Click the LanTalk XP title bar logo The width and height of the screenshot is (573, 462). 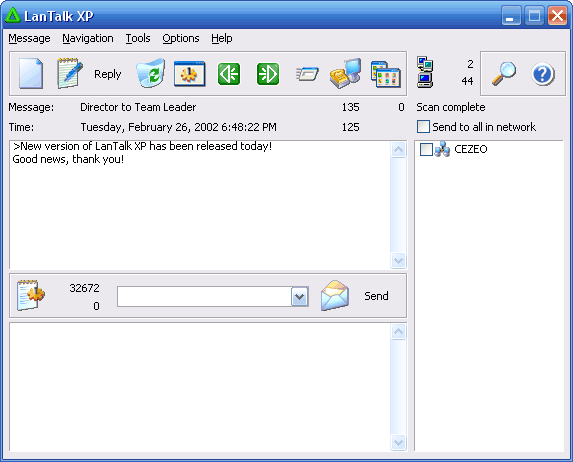[x=13, y=16]
